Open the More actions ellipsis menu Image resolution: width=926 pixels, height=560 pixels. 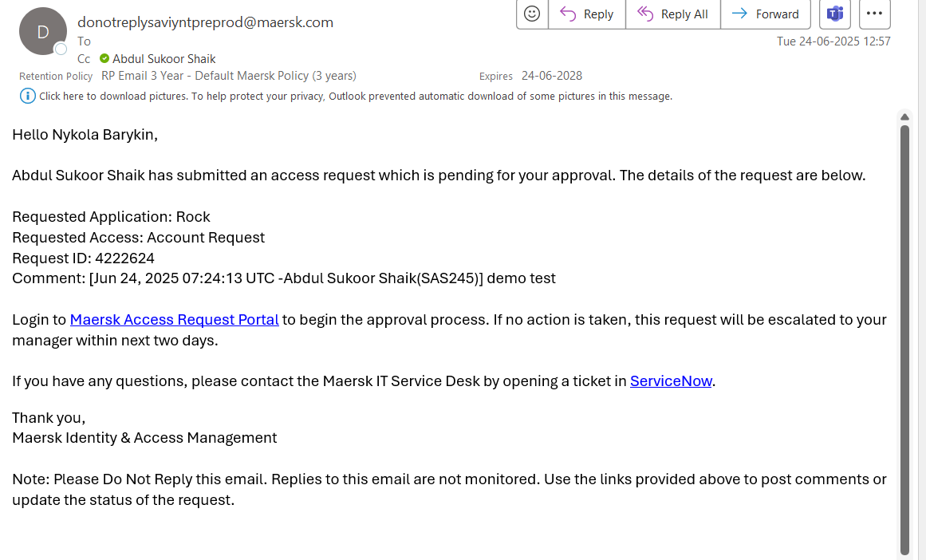(x=874, y=14)
